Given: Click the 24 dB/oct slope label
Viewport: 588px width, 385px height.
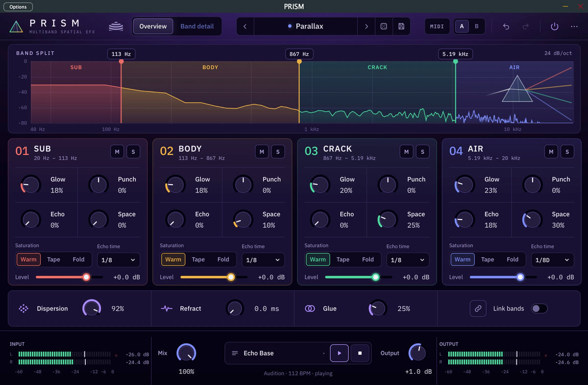Looking at the screenshot, I should pyautogui.click(x=558, y=53).
